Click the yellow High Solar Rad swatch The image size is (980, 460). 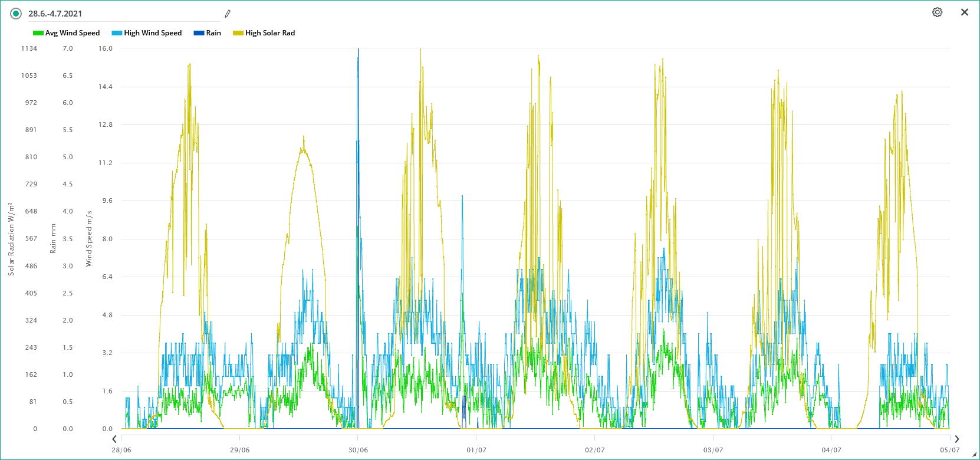[x=238, y=33]
